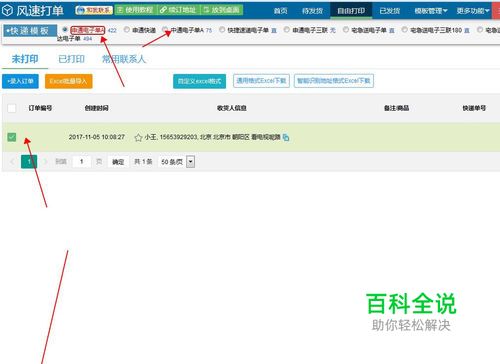
Task: Select the 自由打印 tab
Action: [x=351, y=11]
